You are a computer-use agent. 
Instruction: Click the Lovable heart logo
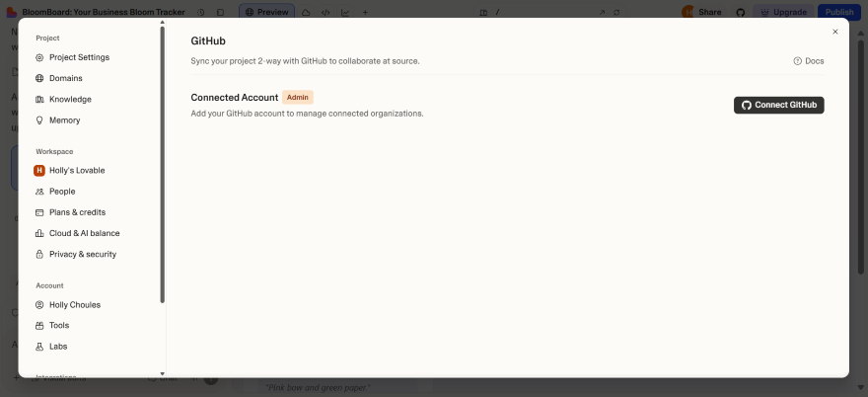(x=11, y=12)
